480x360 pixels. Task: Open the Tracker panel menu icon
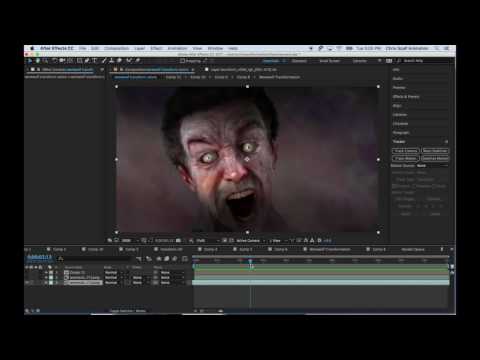(446, 142)
